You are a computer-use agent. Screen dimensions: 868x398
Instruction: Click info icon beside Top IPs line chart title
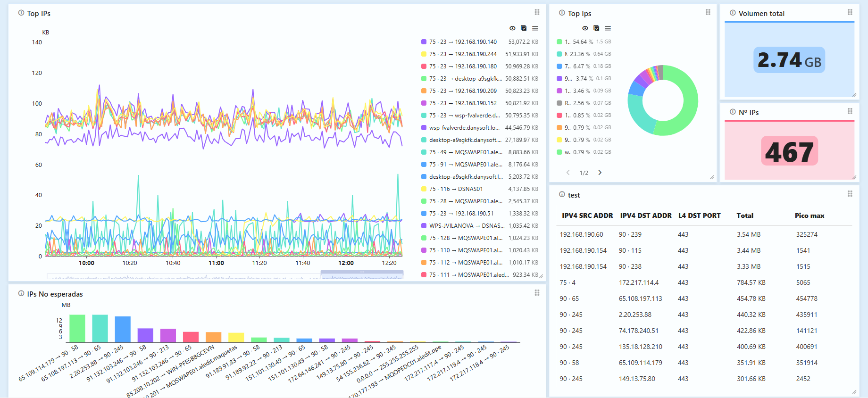tap(21, 13)
